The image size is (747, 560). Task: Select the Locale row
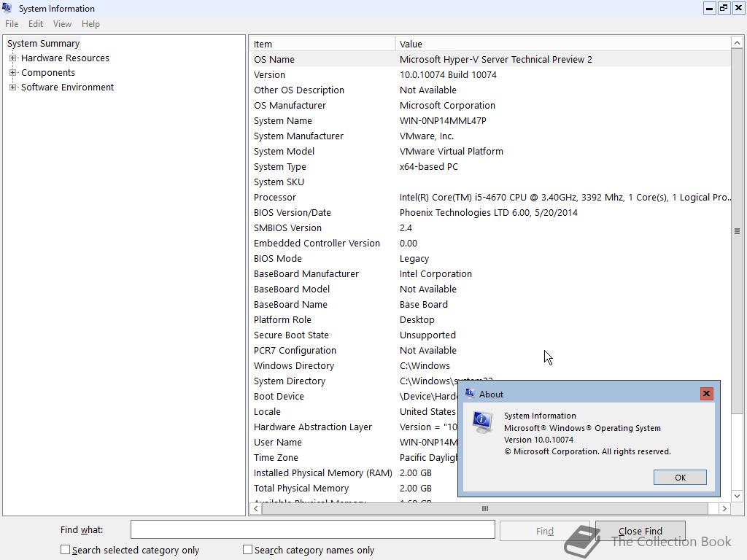coord(354,411)
